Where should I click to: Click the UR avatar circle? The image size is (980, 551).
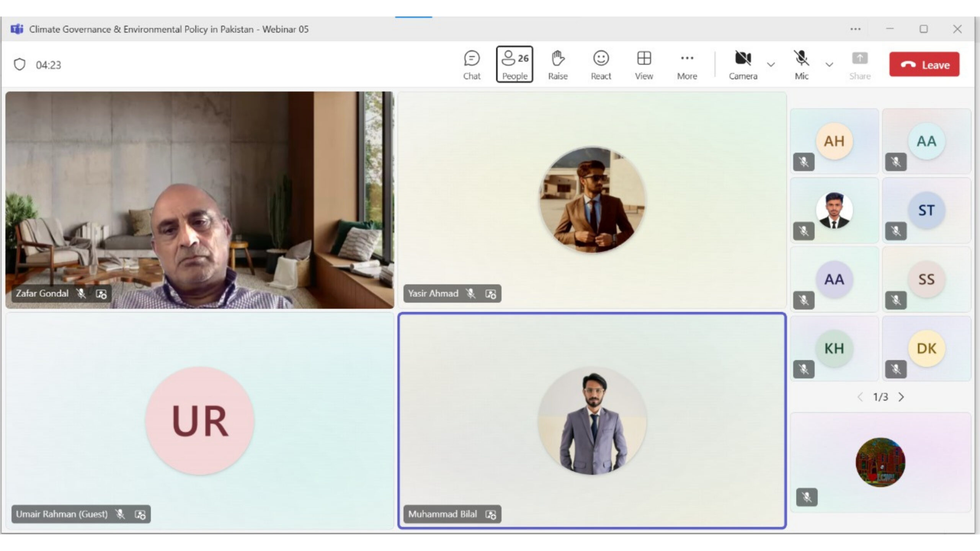pos(200,421)
